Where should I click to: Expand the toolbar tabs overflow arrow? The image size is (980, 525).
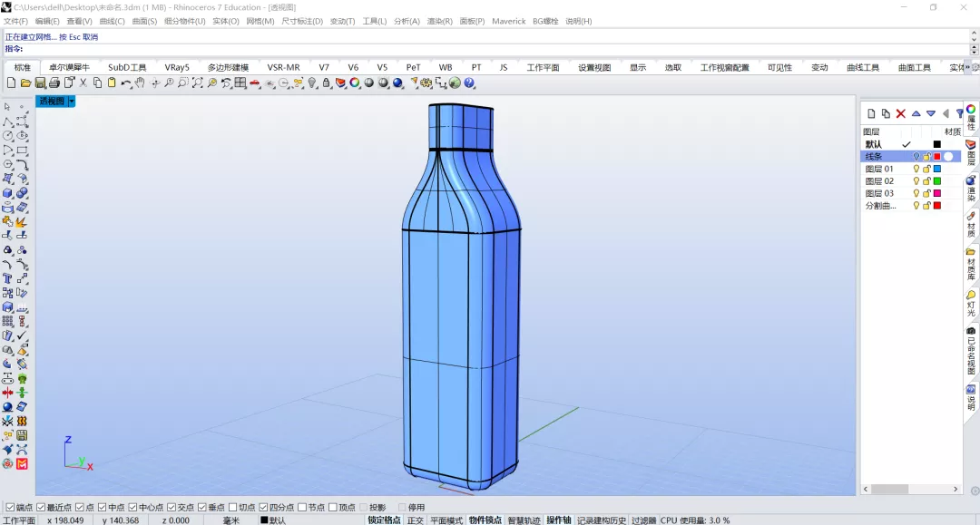tap(968, 67)
